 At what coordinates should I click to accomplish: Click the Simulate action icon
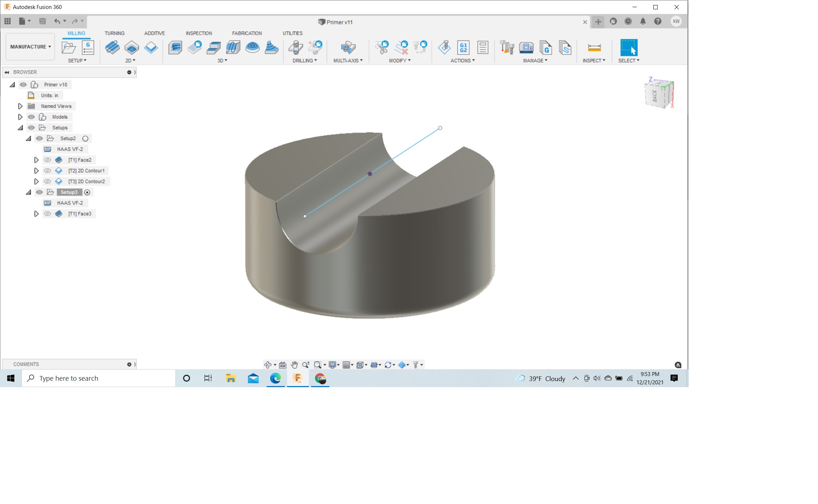(444, 48)
